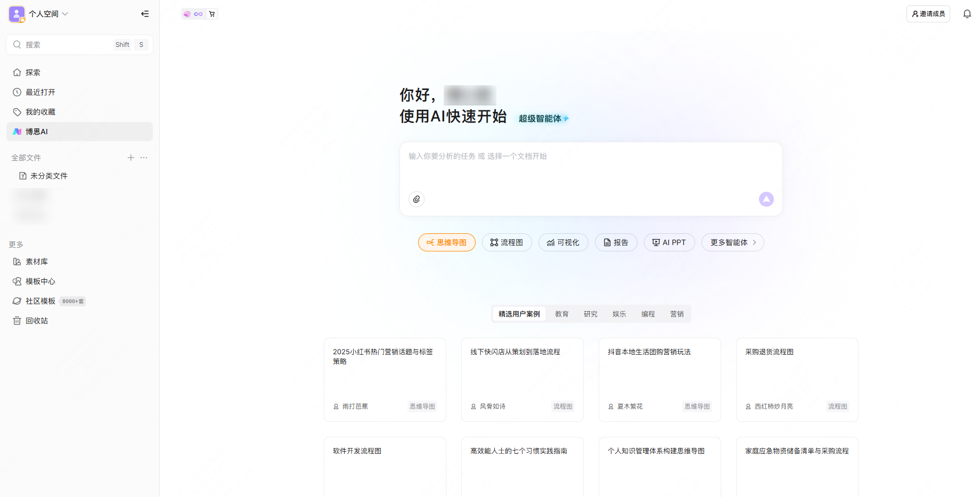Open 回收站 trash in sidebar
Image resolution: width=980 pixels, height=497 pixels.
[37, 321]
